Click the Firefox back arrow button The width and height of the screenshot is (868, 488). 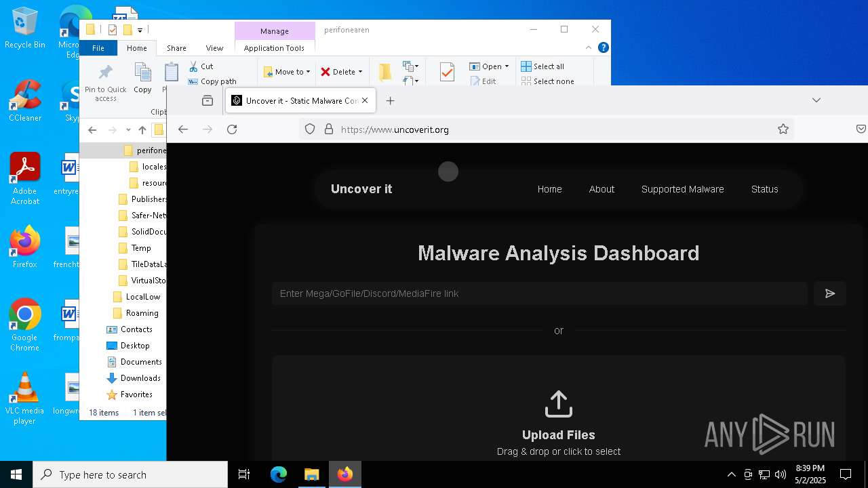[182, 129]
